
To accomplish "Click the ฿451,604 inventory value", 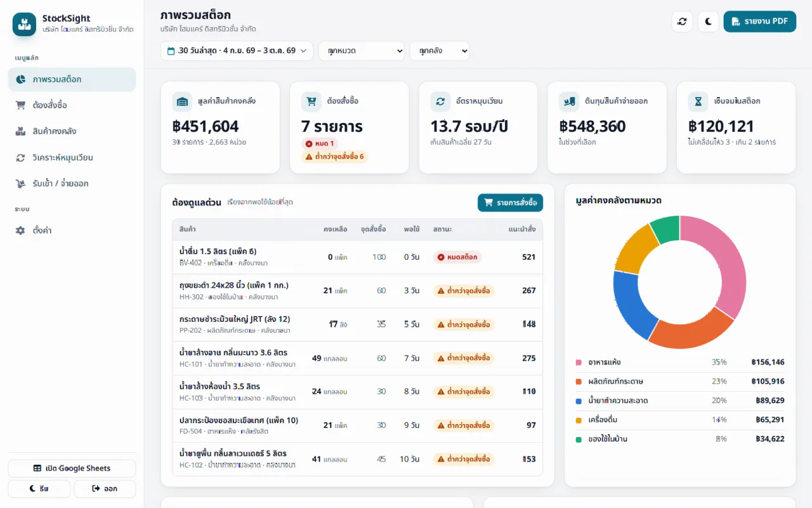I will (206, 126).
